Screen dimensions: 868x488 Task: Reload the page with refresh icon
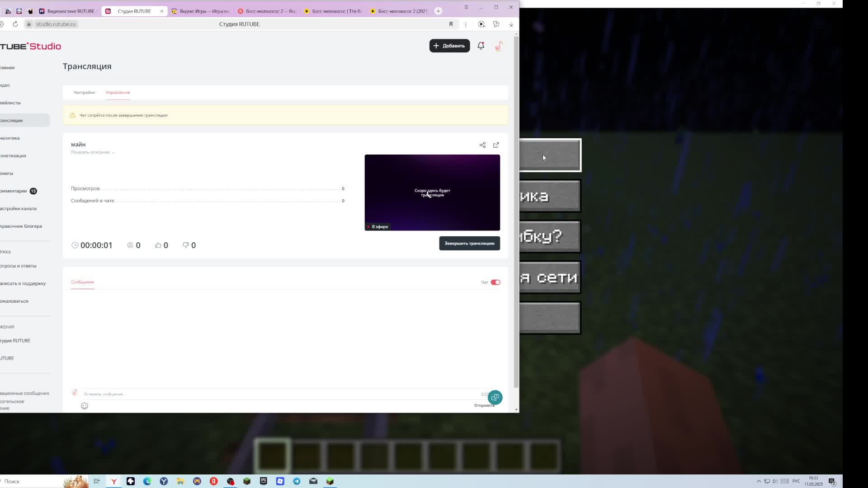point(15,24)
